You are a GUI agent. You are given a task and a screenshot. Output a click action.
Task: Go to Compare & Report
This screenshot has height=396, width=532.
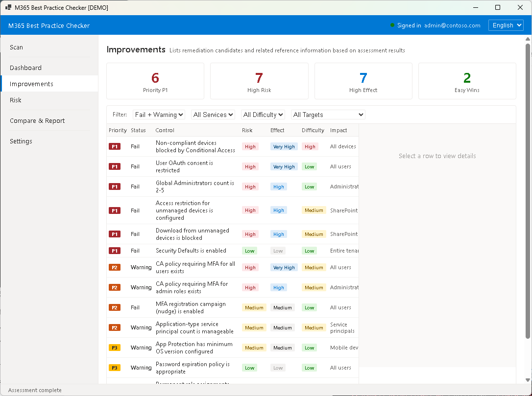click(37, 120)
